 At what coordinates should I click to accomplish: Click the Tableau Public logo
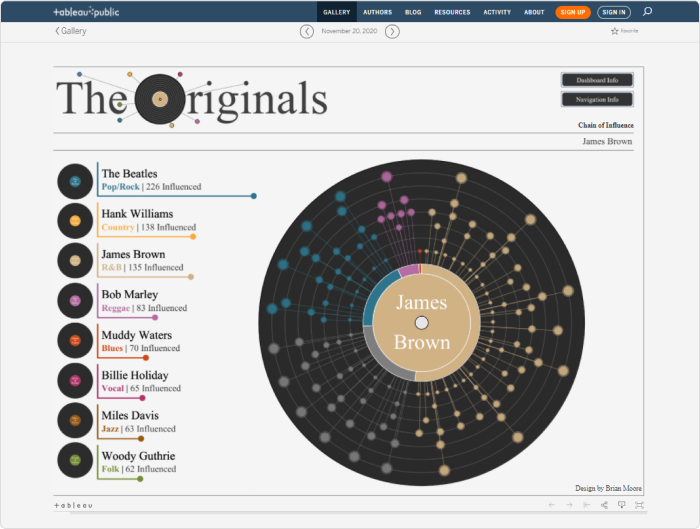86,12
